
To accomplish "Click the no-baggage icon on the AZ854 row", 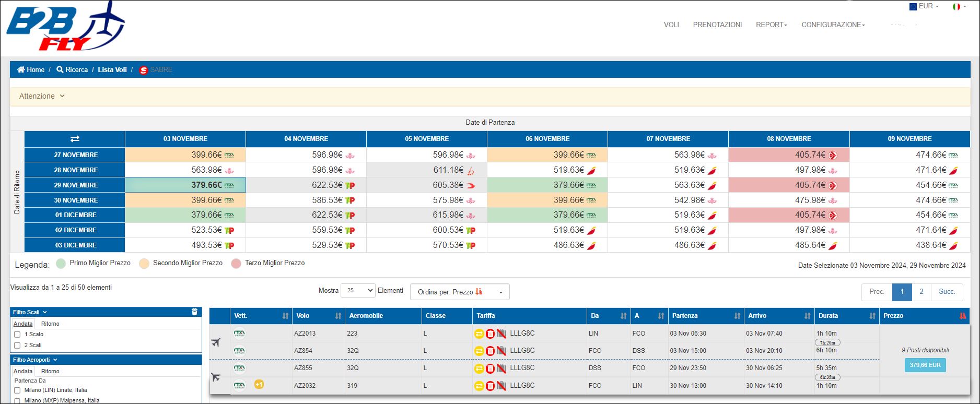I will click(501, 351).
